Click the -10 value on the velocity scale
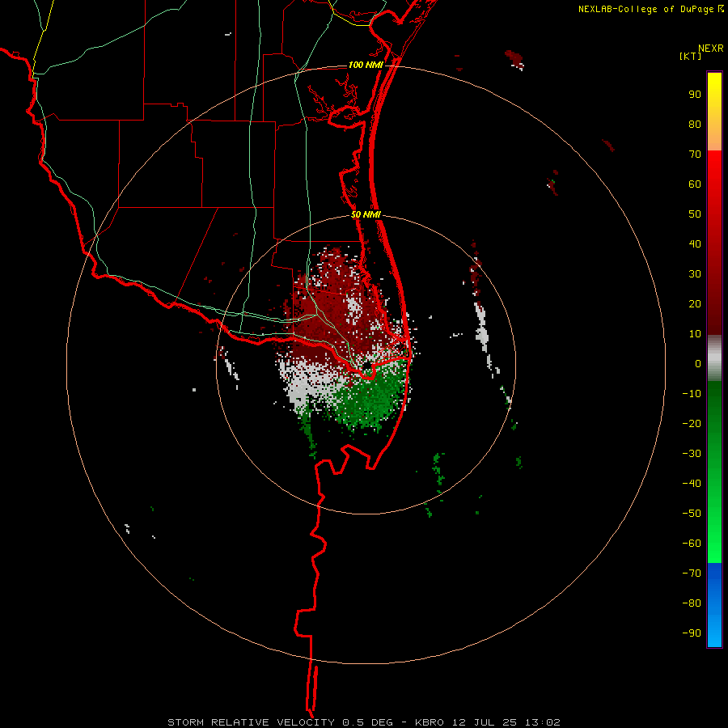 692,394
